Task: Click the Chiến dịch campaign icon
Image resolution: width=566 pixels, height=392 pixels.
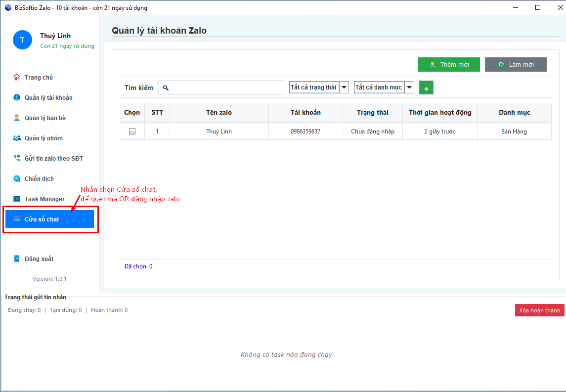Action: pos(17,178)
